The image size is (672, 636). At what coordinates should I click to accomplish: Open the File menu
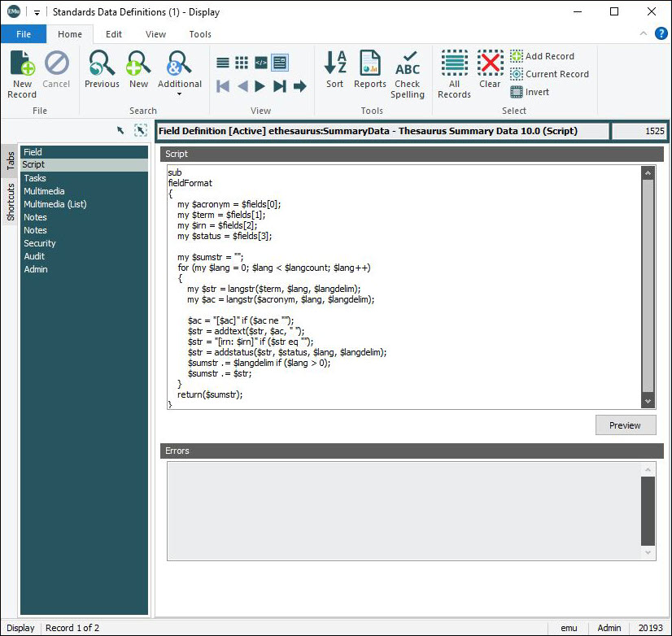tap(24, 34)
